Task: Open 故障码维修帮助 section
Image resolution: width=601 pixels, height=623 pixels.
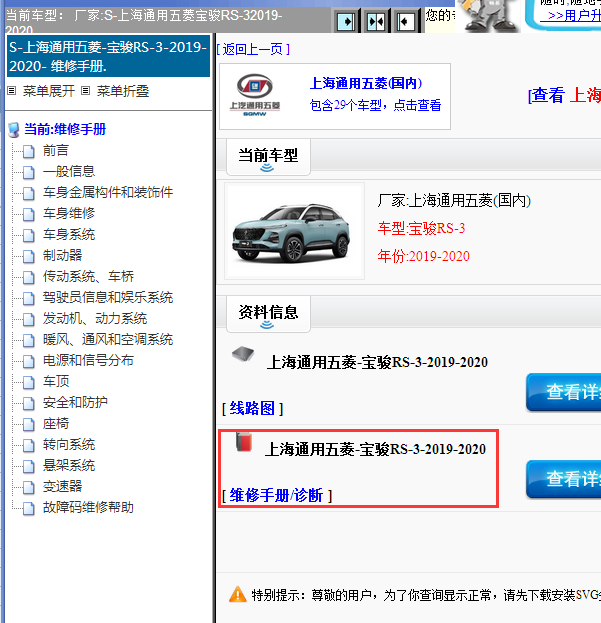Action: tap(88, 508)
